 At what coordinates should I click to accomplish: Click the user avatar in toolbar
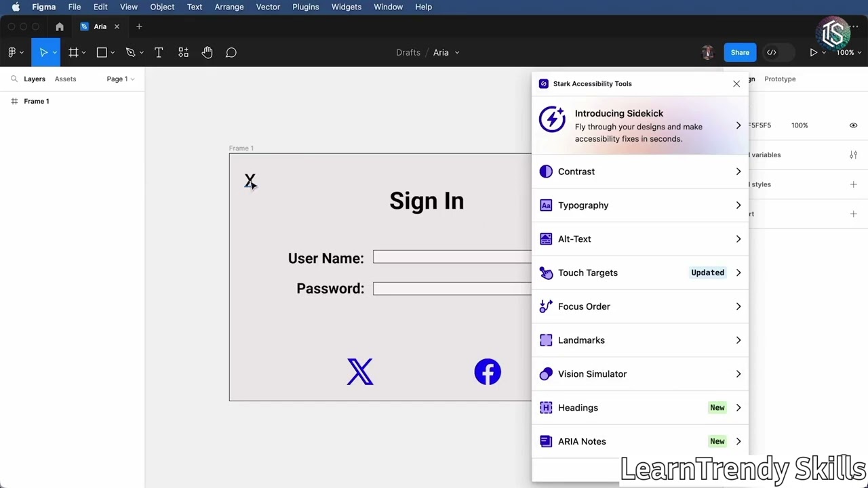click(x=708, y=52)
